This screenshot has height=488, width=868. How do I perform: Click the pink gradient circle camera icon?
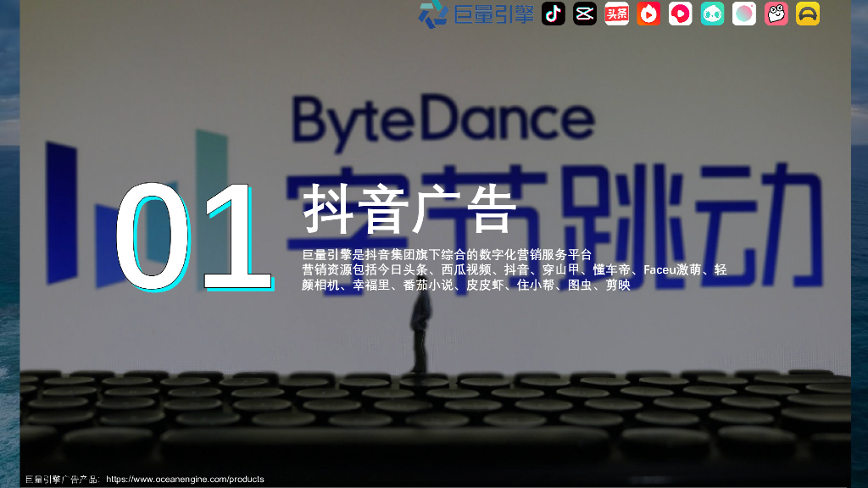744,14
